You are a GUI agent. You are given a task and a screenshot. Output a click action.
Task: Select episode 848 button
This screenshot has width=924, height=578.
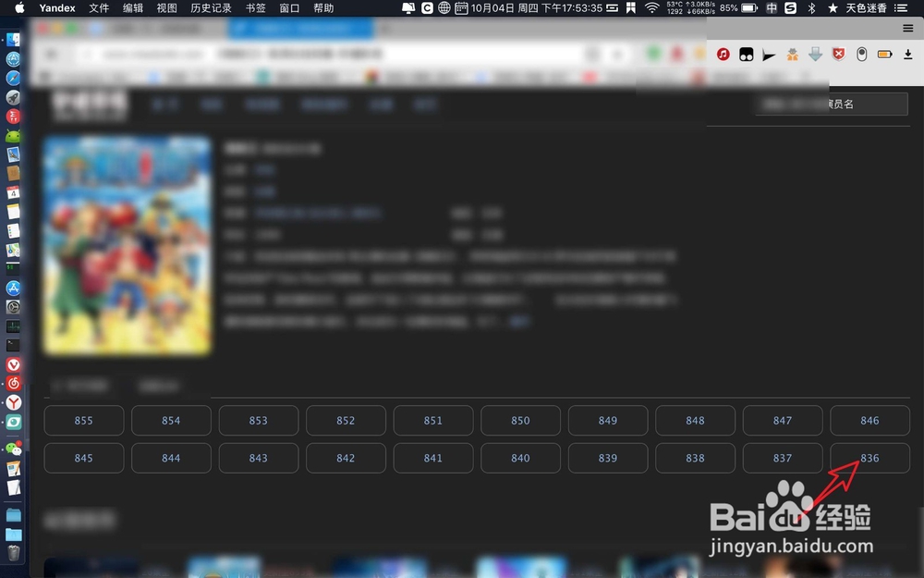coord(696,421)
